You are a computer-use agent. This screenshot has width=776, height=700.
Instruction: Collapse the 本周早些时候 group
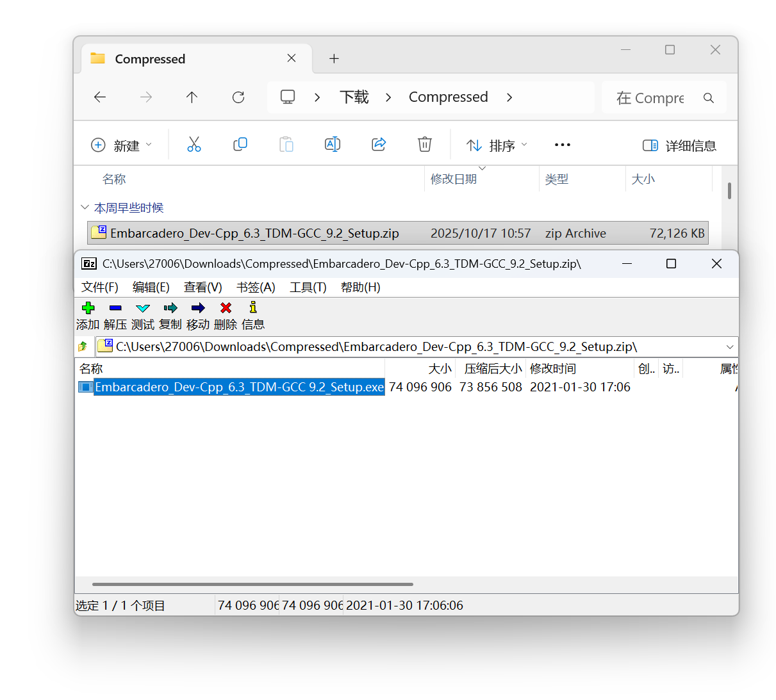[x=85, y=208]
